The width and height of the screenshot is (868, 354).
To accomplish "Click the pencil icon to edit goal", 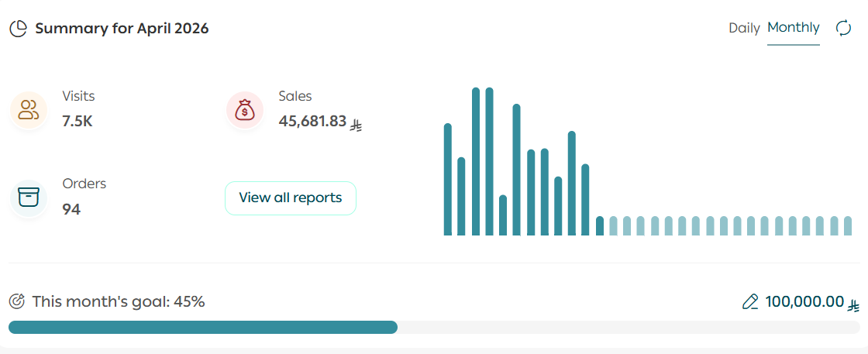I will click(749, 302).
